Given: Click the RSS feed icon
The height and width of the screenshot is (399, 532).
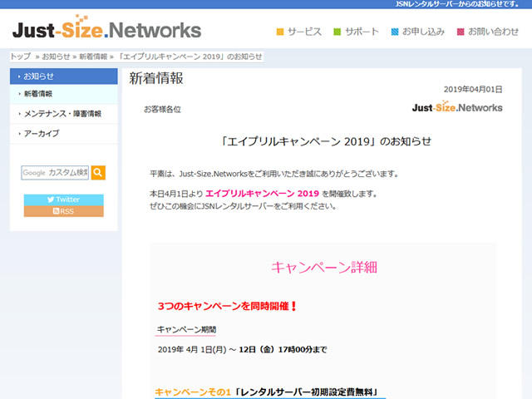Looking at the screenshot, I should 57,211.
